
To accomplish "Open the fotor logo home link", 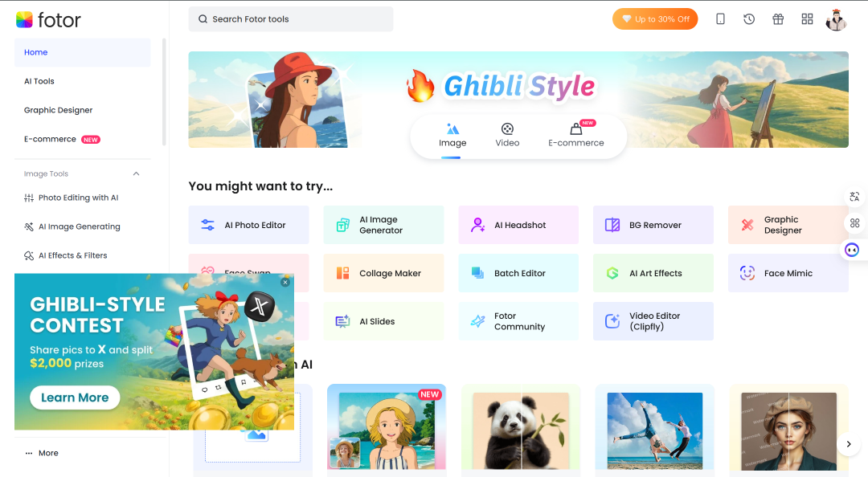I will [48, 20].
